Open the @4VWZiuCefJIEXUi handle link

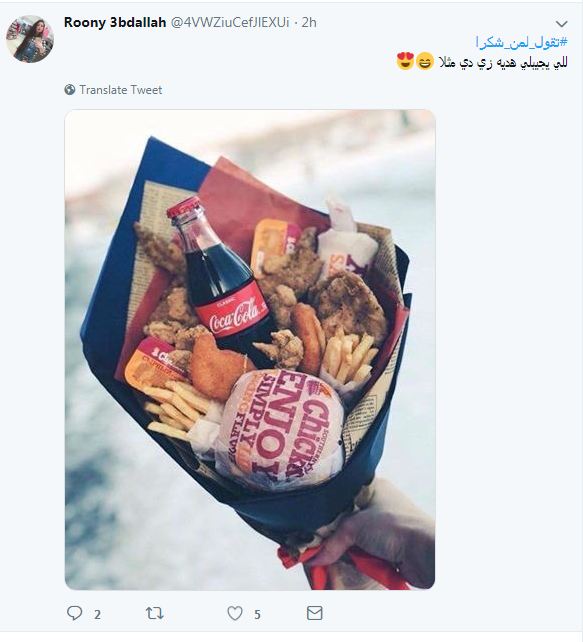point(230,23)
